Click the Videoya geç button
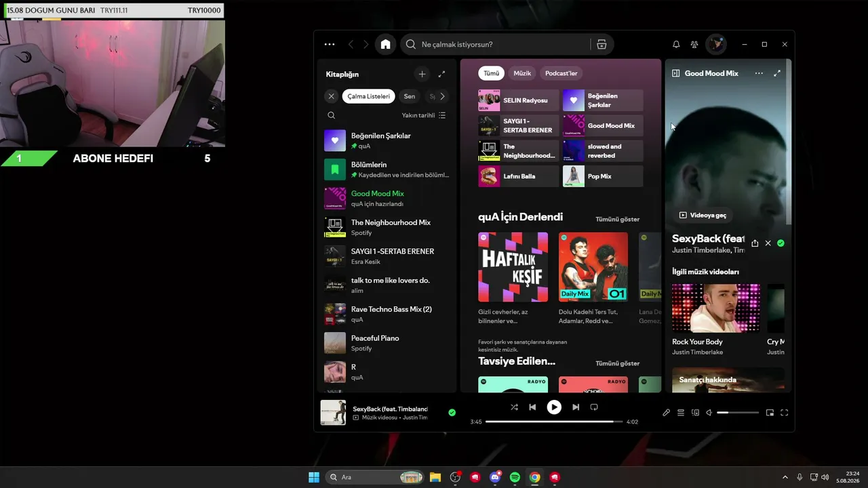The height and width of the screenshot is (488, 868). [x=703, y=216]
